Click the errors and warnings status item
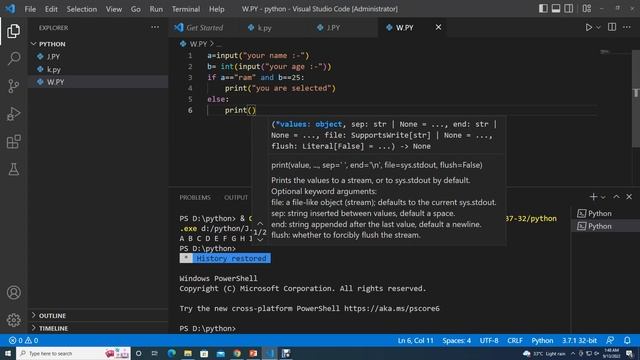The image size is (640, 360). point(24,340)
